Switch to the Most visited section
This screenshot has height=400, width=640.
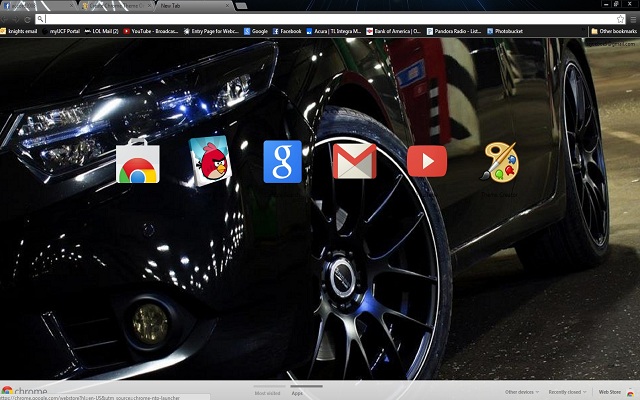267,393
